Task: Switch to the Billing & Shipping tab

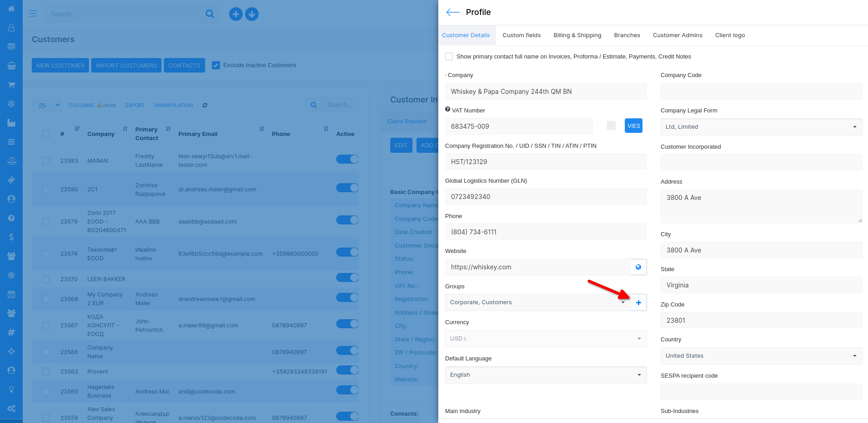Action: (577, 35)
